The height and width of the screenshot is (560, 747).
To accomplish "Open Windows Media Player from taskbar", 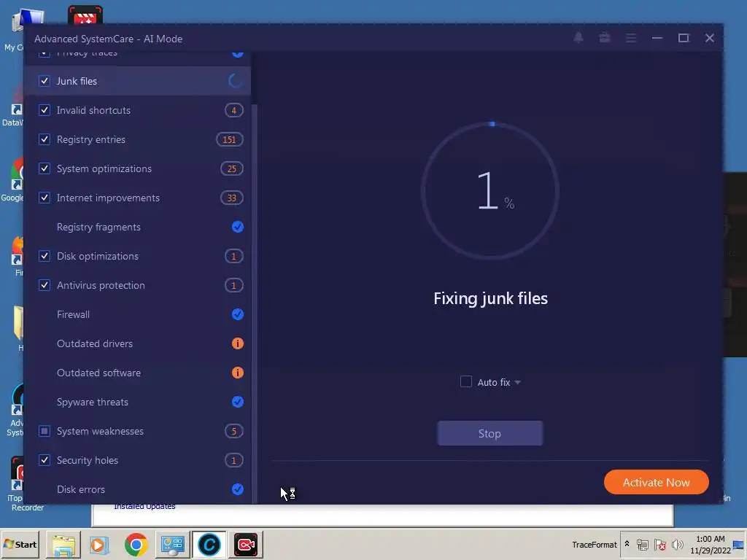I will click(99, 545).
